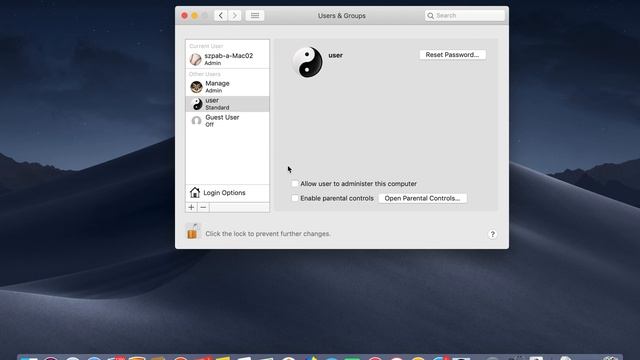Click the Users & Groups window title

pos(342,16)
